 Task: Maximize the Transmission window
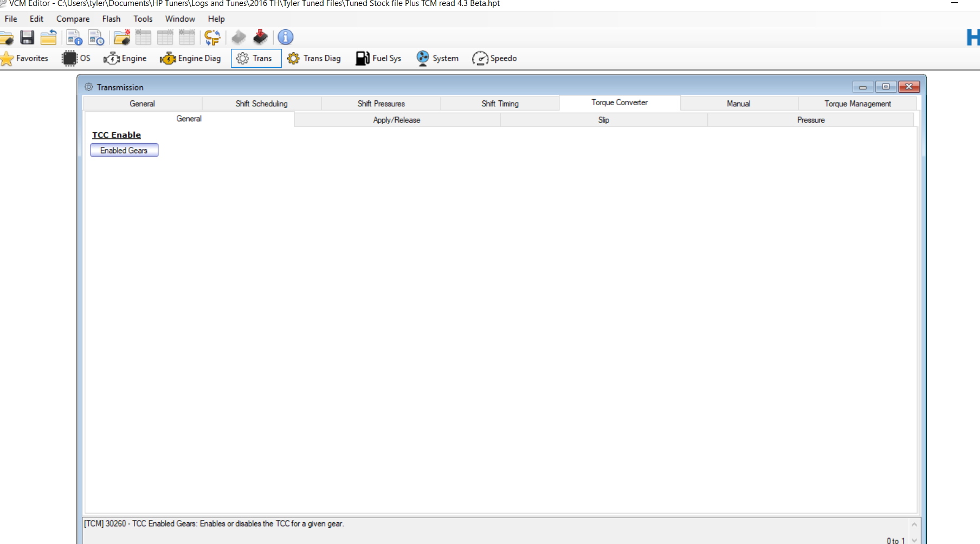886,87
